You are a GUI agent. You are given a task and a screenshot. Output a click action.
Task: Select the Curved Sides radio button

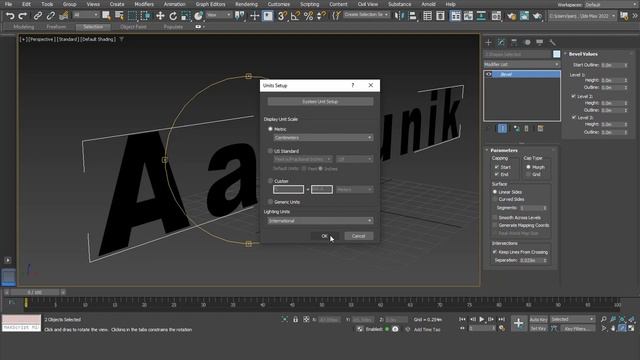[x=495, y=199]
